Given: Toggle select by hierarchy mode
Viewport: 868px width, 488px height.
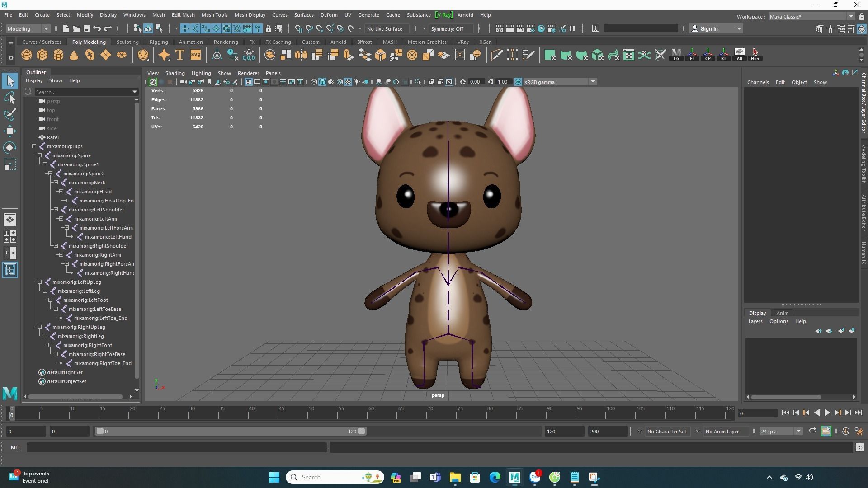Looking at the screenshot, I should (138, 28).
